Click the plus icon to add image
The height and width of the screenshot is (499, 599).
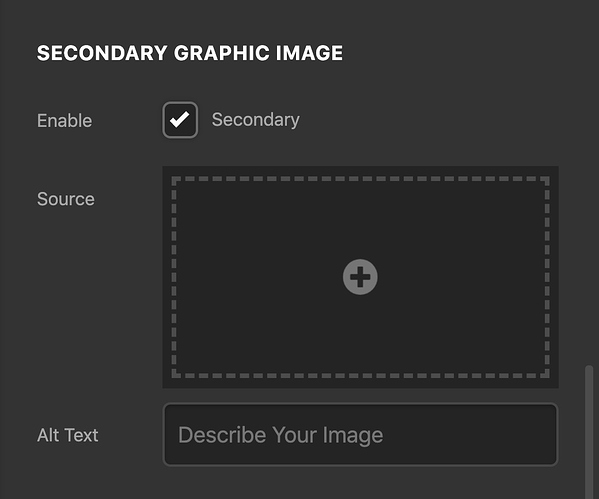tap(360, 277)
